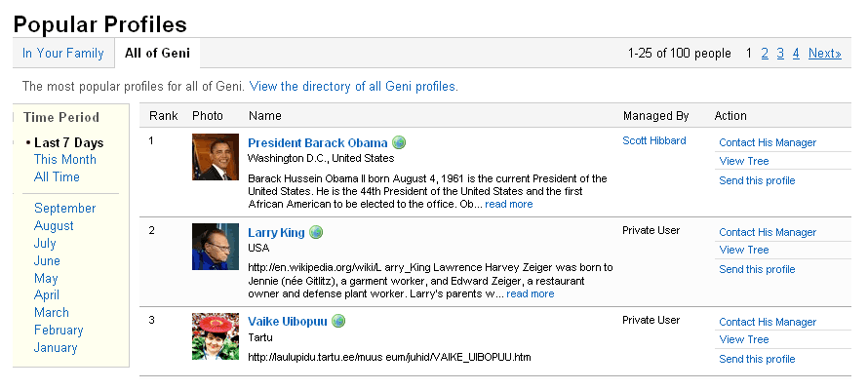Click globe icon next to Larry King

[x=316, y=232]
